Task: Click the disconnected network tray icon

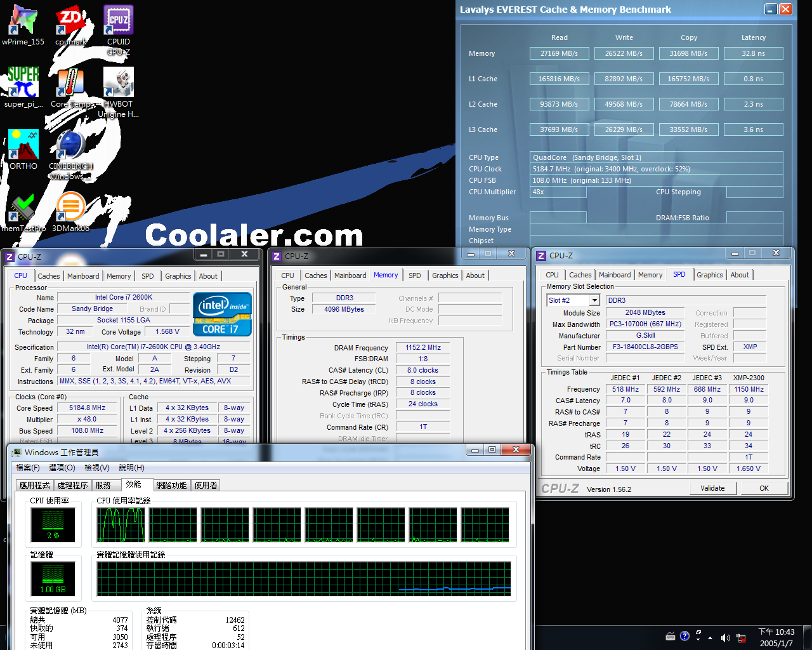Action: (x=741, y=638)
